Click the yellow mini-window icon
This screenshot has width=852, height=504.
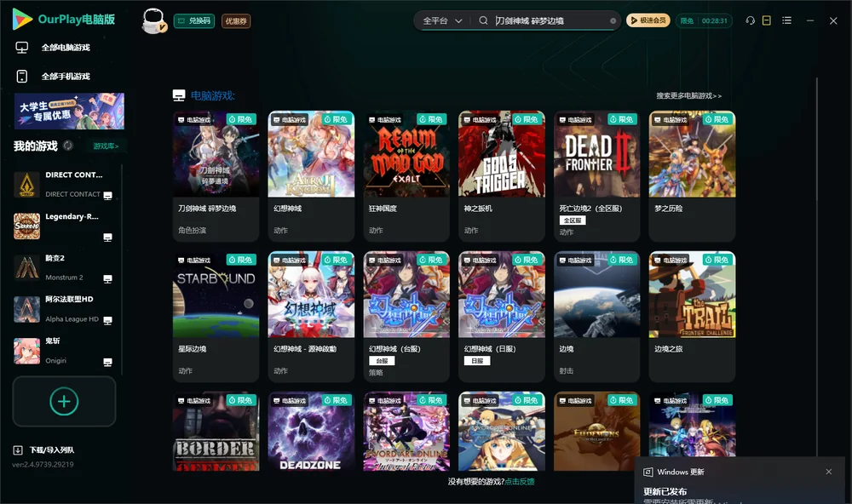pos(766,20)
